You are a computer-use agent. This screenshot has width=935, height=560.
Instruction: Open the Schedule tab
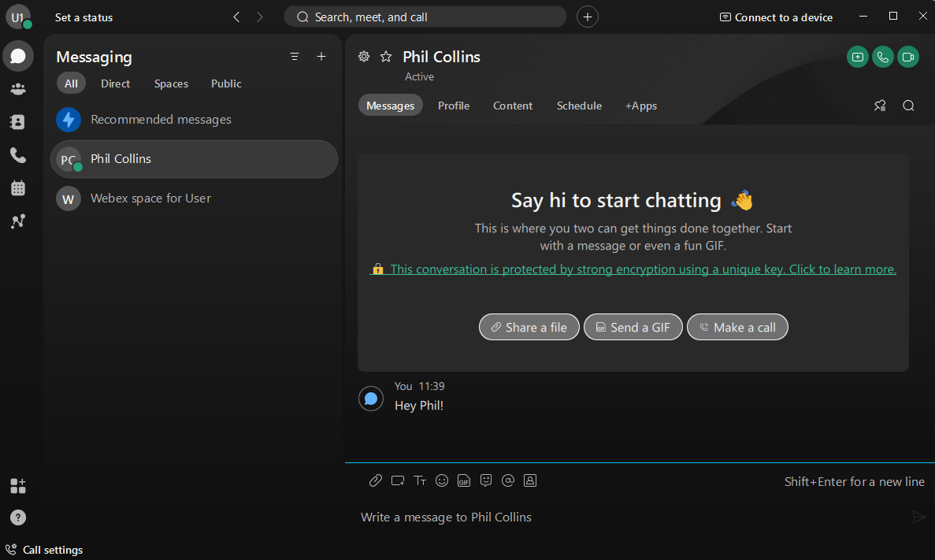[x=579, y=106]
